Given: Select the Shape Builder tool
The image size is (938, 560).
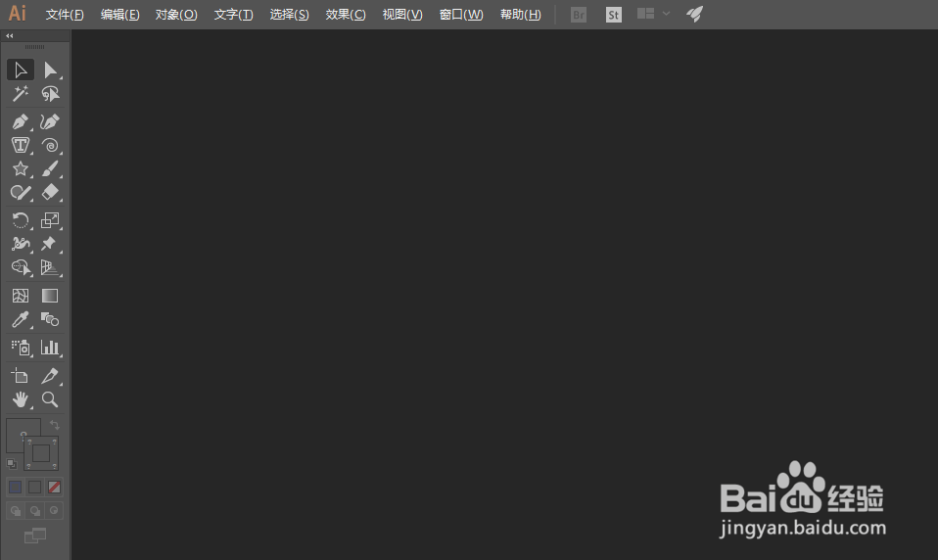Looking at the screenshot, I should click(21, 267).
